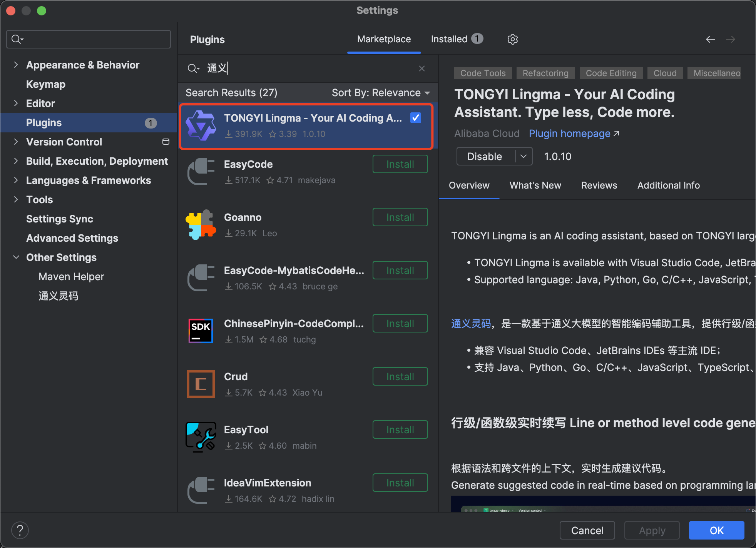The width and height of the screenshot is (756, 548).
Task: Expand Appearance & Behavior settings
Action: coord(16,65)
